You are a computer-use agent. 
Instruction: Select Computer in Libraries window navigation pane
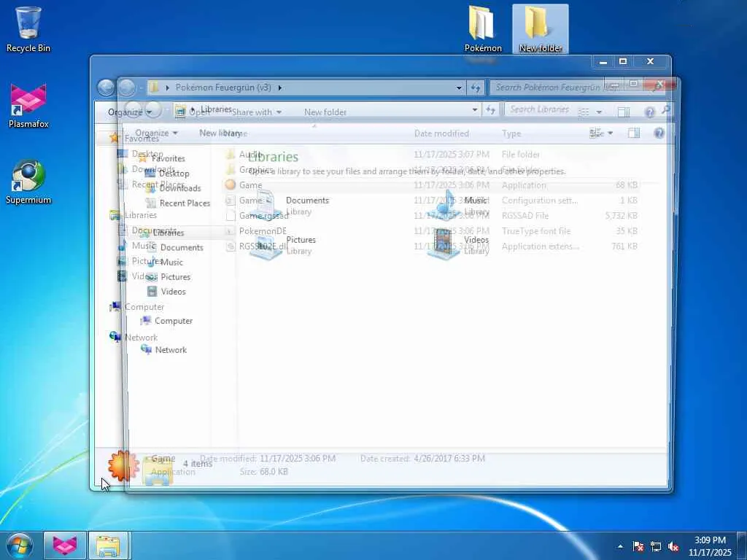tap(166, 321)
